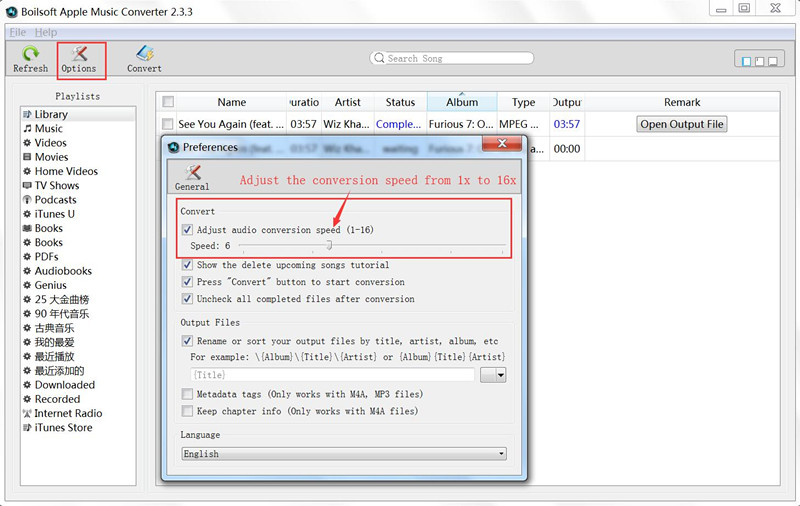Enable Keep chapter info checkbox
This screenshot has height=506, width=800.
[x=187, y=411]
